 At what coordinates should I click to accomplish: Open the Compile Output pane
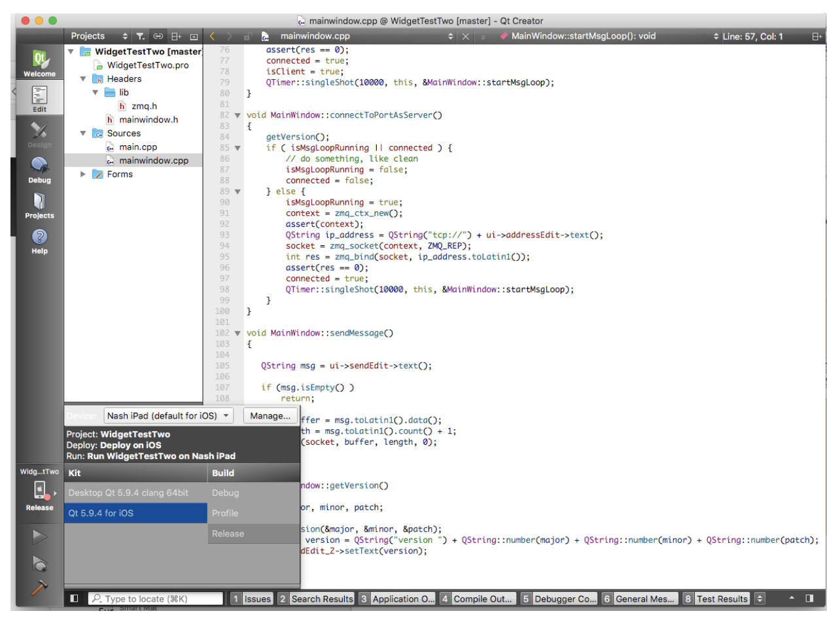478,598
